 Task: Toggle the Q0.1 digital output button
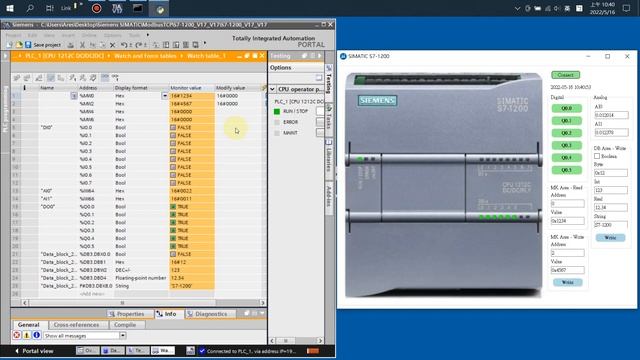pos(566,120)
